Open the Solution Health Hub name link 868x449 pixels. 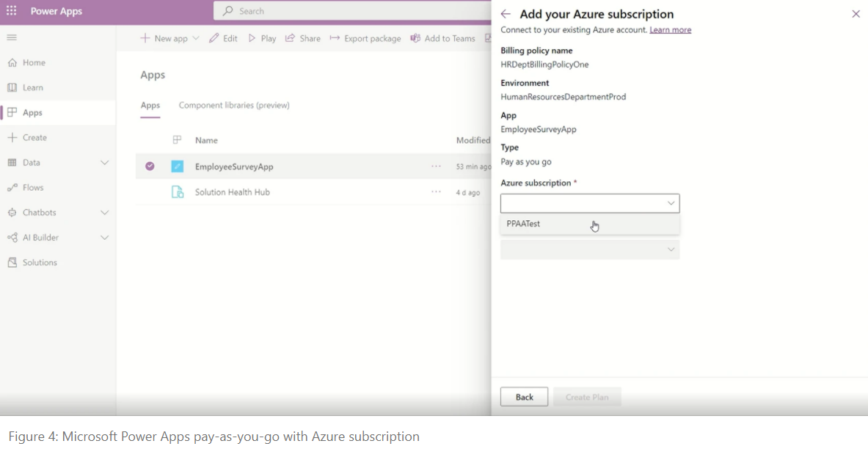(233, 192)
